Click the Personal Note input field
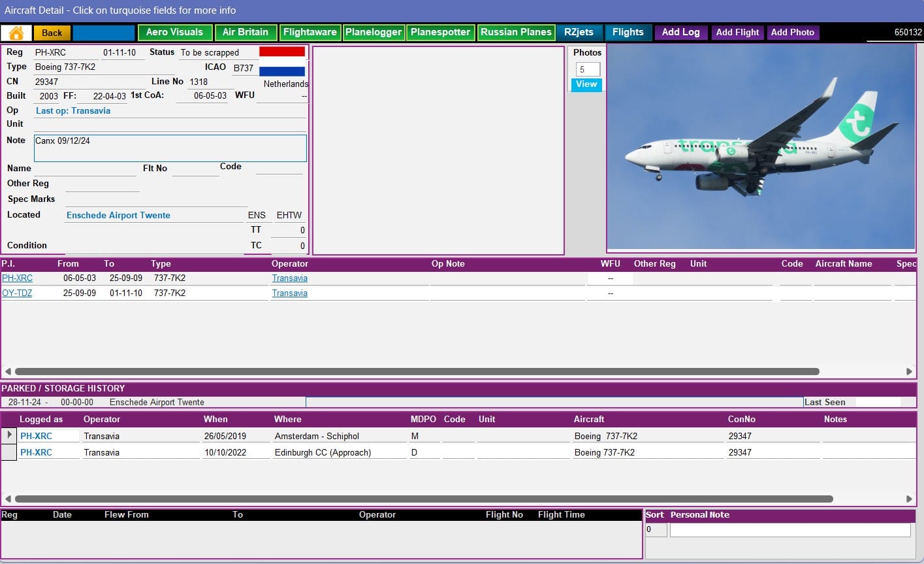924x564 pixels. tap(790, 530)
